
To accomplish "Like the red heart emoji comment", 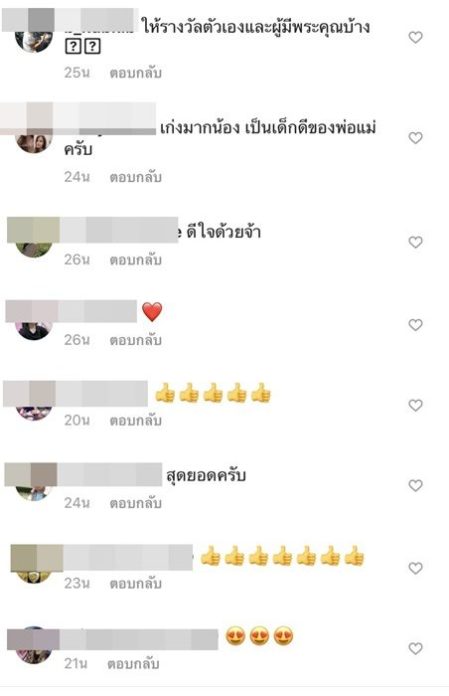I will coord(415,324).
